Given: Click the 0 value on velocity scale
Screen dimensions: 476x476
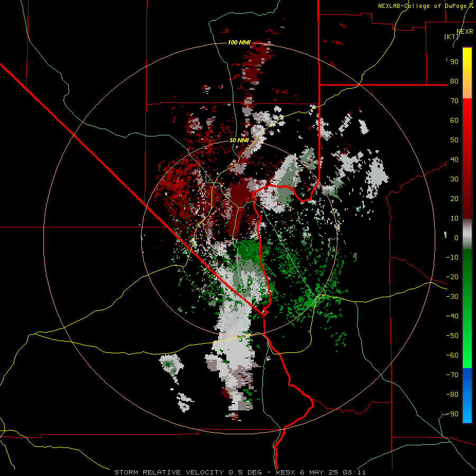Looking at the screenshot, I should coord(456,238).
